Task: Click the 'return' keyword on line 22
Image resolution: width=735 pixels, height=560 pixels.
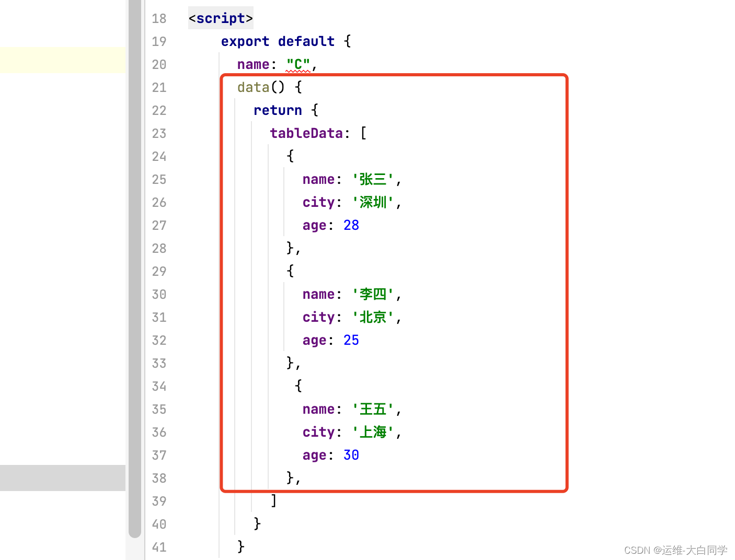Action: (278, 110)
